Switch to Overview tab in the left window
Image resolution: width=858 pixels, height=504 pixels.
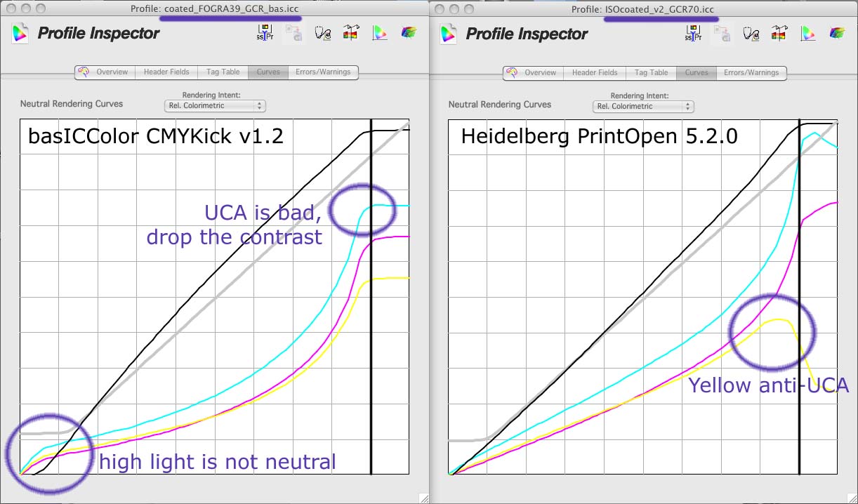coord(105,72)
